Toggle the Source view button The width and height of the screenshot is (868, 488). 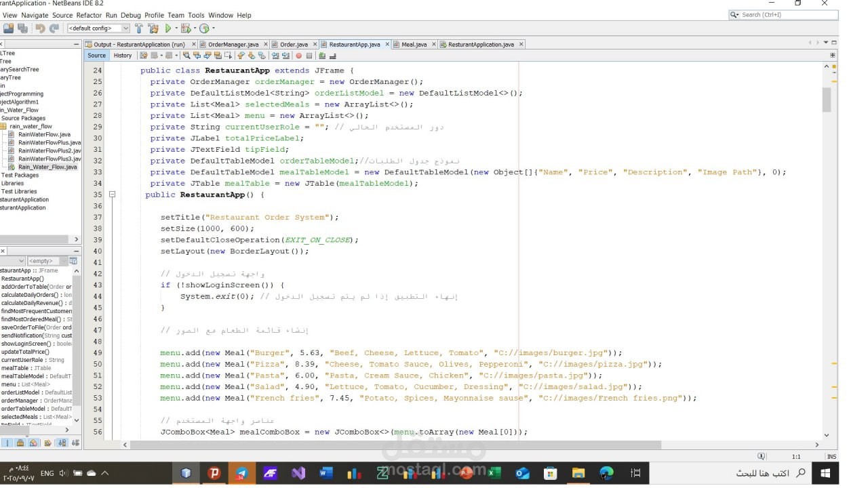(x=96, y=56)
